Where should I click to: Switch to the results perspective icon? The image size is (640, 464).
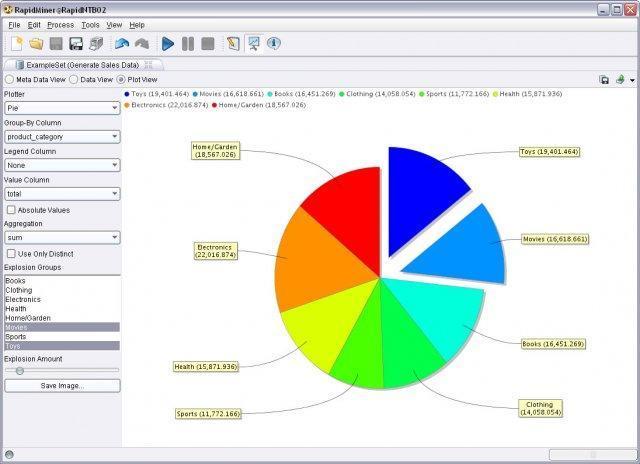click(x=253, y=43)
